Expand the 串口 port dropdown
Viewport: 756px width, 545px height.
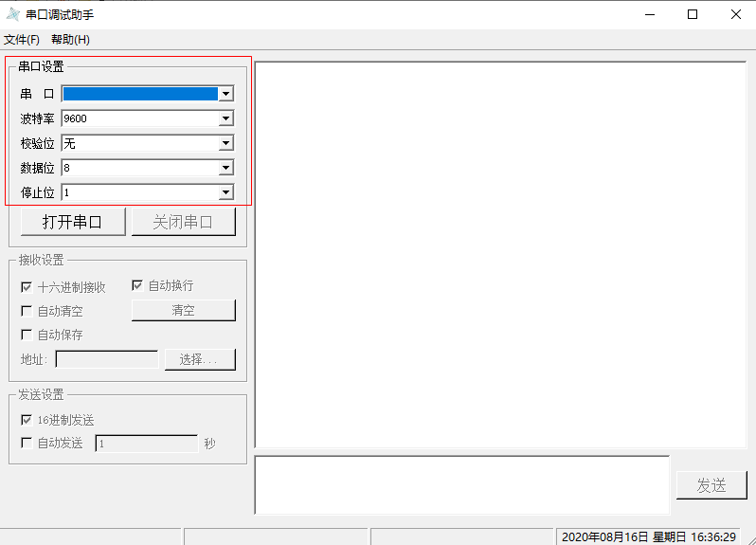225,94
